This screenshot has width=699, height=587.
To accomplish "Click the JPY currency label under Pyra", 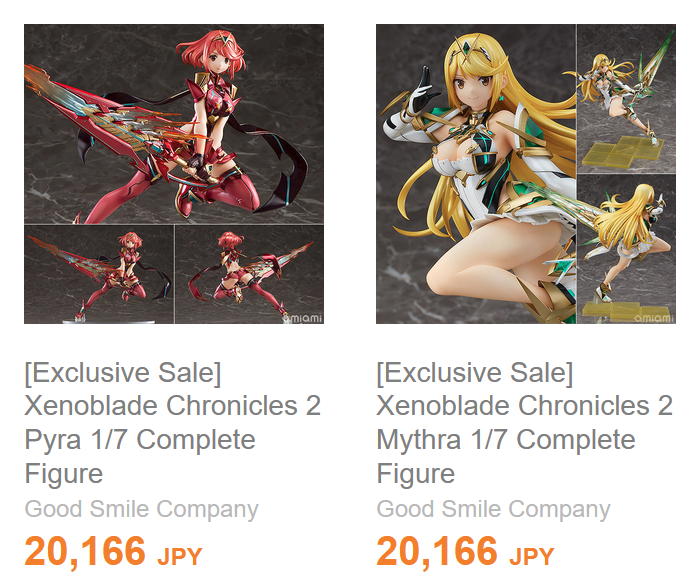I will (180, 557).
